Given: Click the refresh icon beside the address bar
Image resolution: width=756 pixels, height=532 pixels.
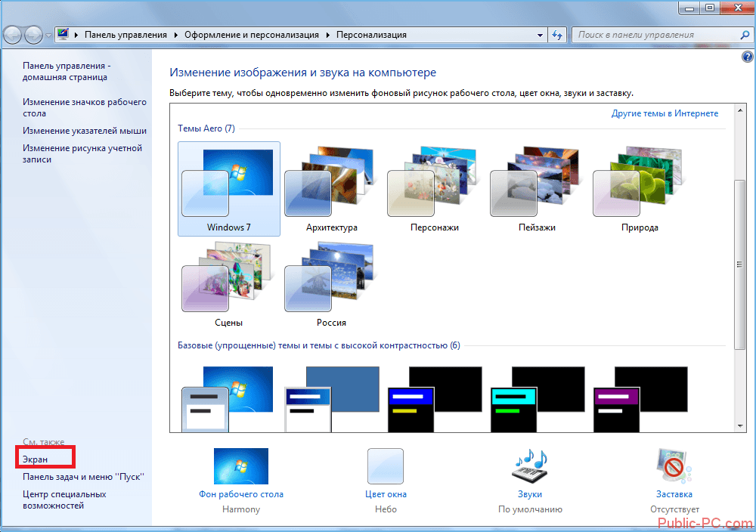Looking at the screenshot, I should coord(558,35).
